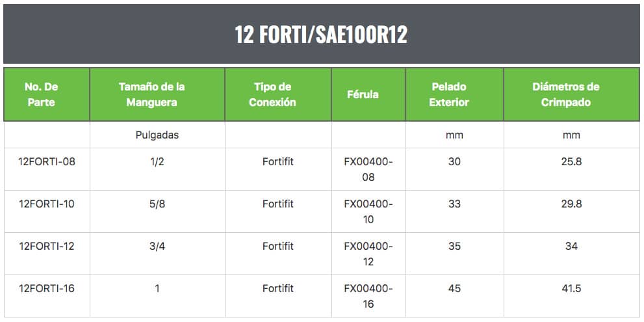The image size is (644, 322).
Task: Click the 12 FORTI/SAE100R12 table title
Action: pos(321,34)
